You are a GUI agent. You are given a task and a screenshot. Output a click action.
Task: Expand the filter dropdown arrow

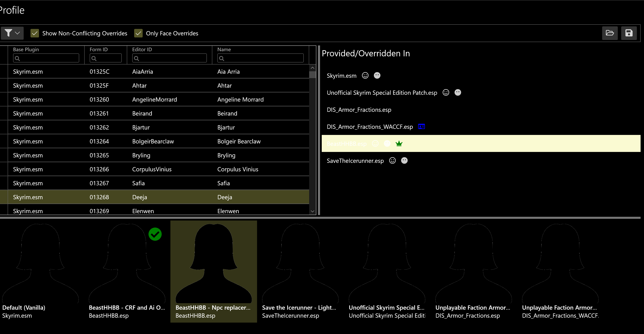coord(18,33)
